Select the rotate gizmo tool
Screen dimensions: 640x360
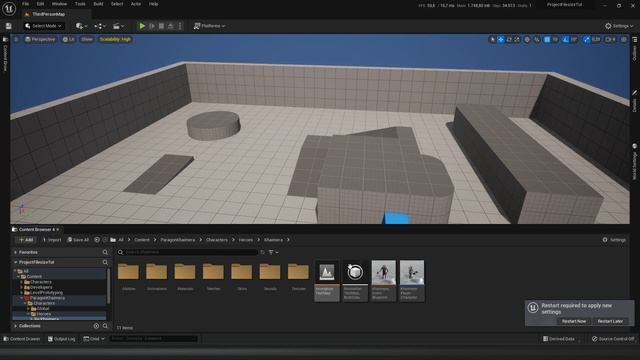(509, 40)
